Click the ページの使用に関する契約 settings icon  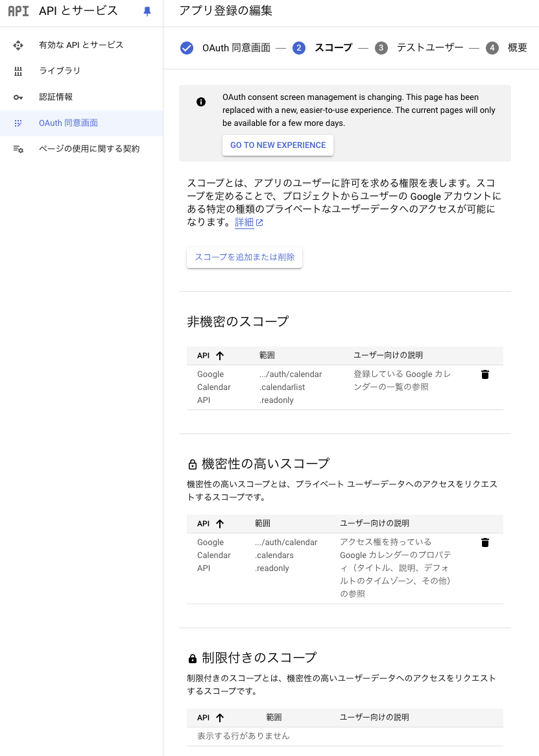18,149
